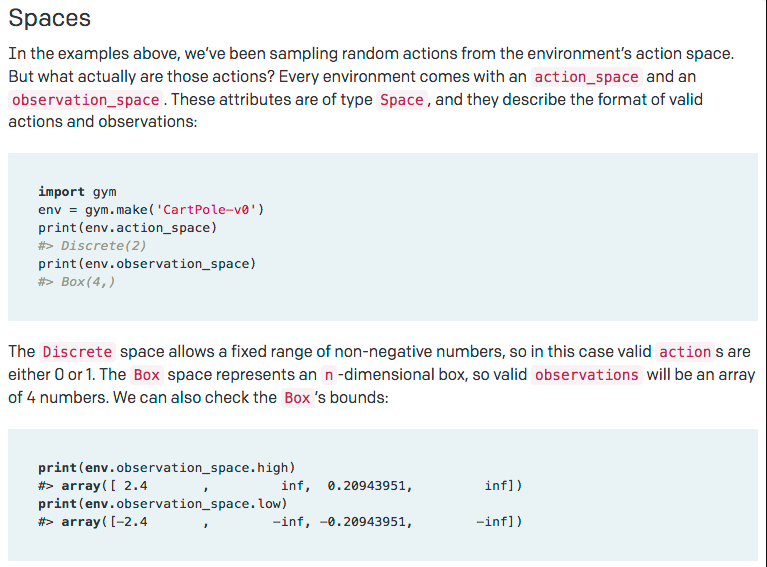Click the print(env.observation_space.low) code line
Image resolution: width=767 pixels, height=567 pixels.
tap(162, 503)
